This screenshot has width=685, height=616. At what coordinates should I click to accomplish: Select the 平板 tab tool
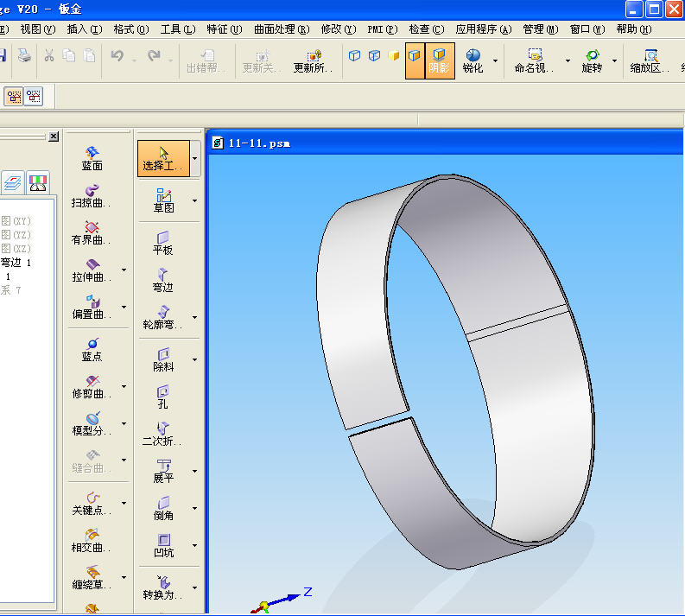(x=163, y=243)
